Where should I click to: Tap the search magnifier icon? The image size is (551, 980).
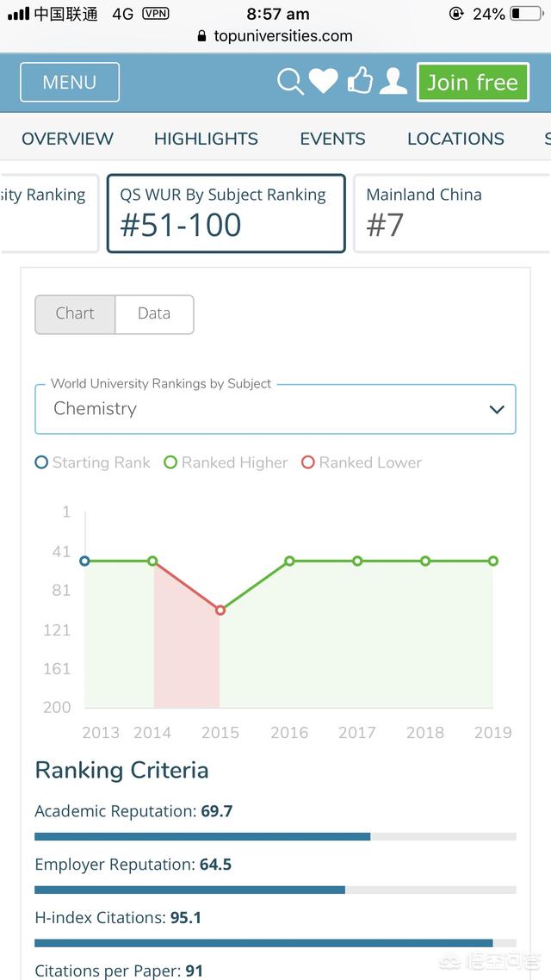point(290,82)
